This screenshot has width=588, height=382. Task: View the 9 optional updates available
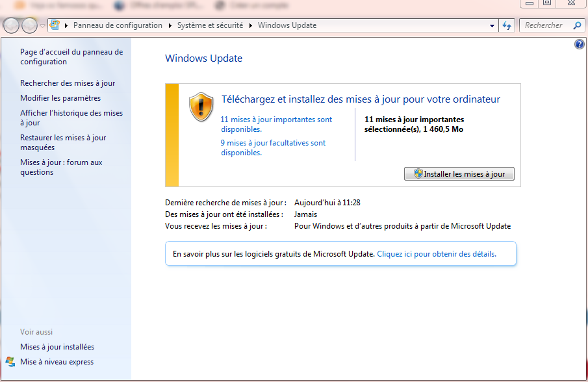pyautogui.click(x=273, y=147)
